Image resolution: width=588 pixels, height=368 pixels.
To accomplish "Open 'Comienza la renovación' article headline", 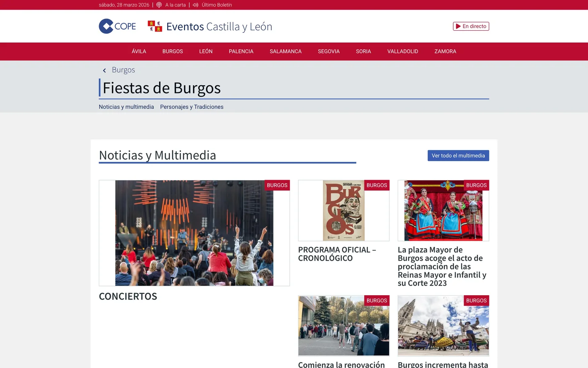I will (341, 365).
